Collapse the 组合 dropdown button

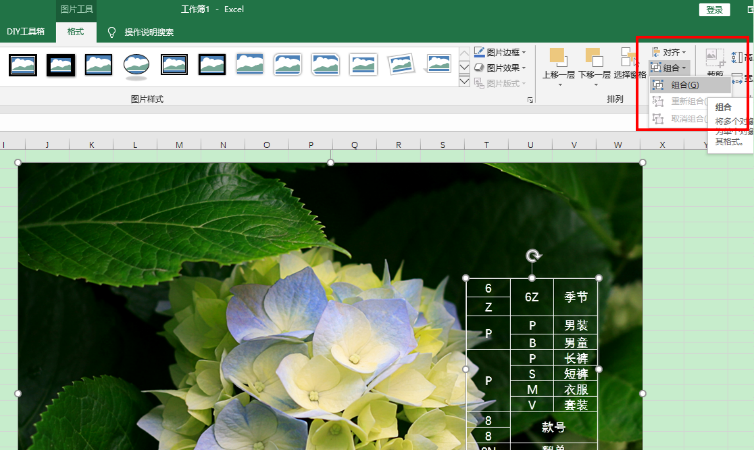click(x=669, y=68)
